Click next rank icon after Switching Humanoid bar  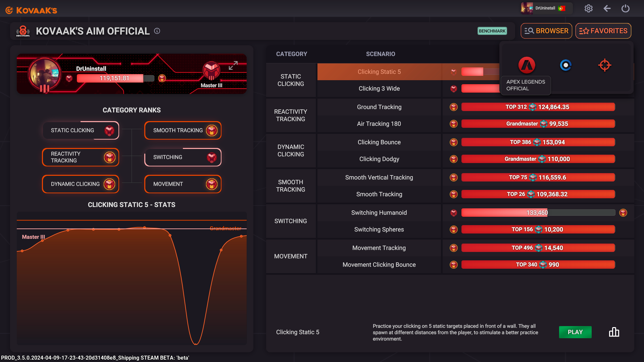pos(623,213)
